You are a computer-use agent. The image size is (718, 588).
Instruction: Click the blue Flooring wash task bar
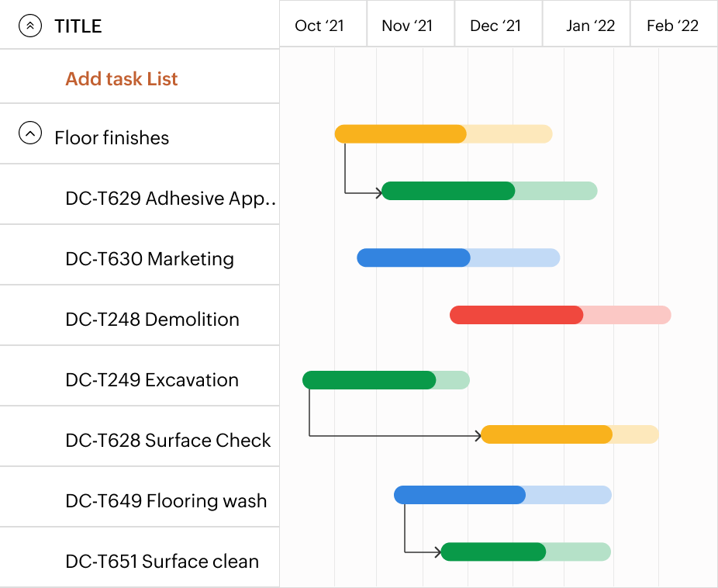460,494
